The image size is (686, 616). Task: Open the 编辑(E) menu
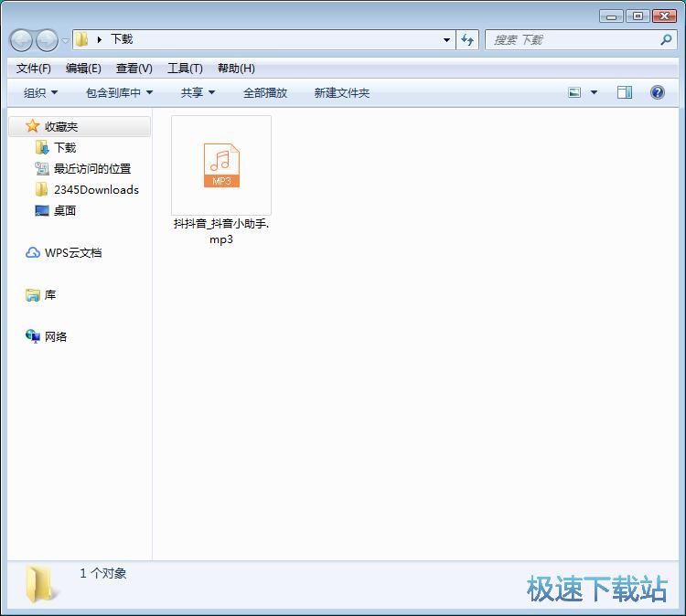[83, 69]
